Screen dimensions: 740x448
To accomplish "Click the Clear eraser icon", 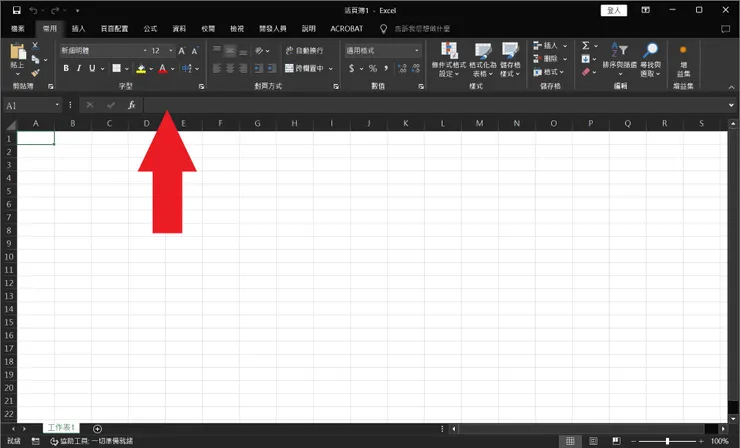I will point(586,72).
